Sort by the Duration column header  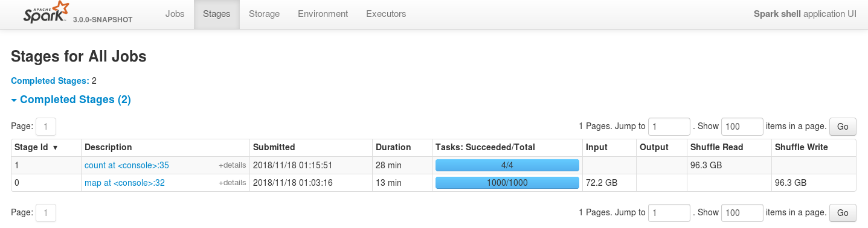pyautogui.click(x=393, y=147)
